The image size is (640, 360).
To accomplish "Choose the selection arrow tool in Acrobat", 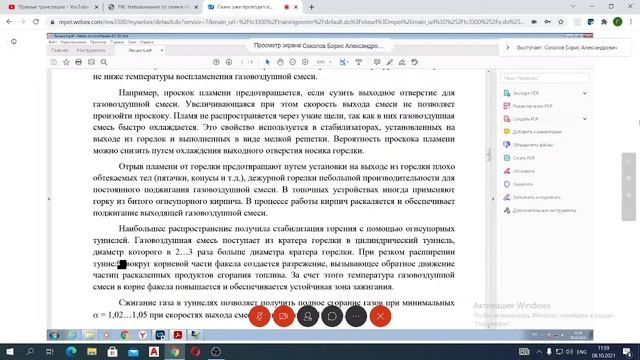I will coord(267,62).
